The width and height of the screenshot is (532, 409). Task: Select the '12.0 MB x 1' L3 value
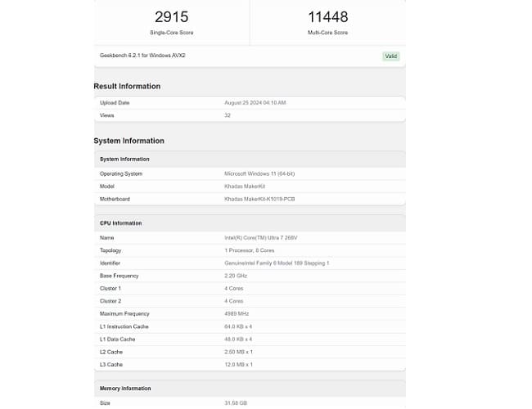click(x=238, y=365)
